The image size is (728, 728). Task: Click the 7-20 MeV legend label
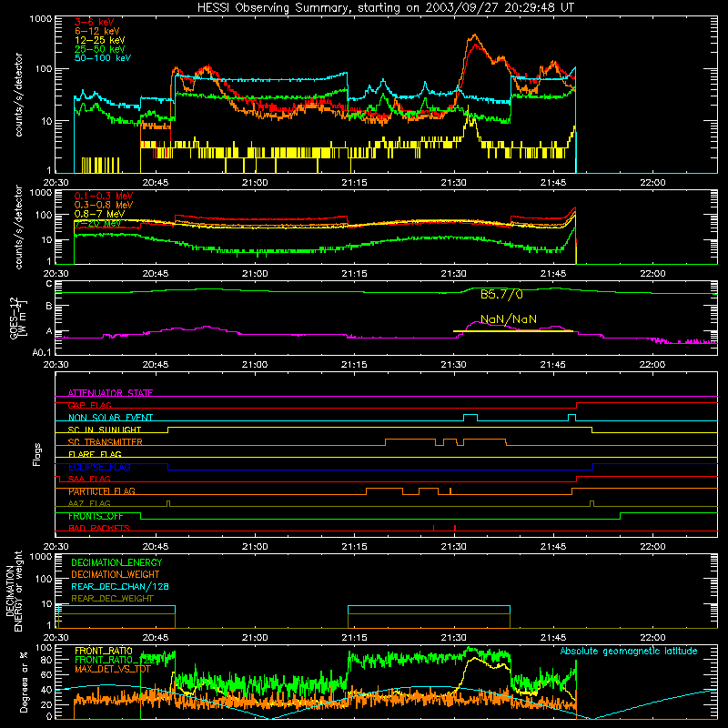[x=98, y=223]
